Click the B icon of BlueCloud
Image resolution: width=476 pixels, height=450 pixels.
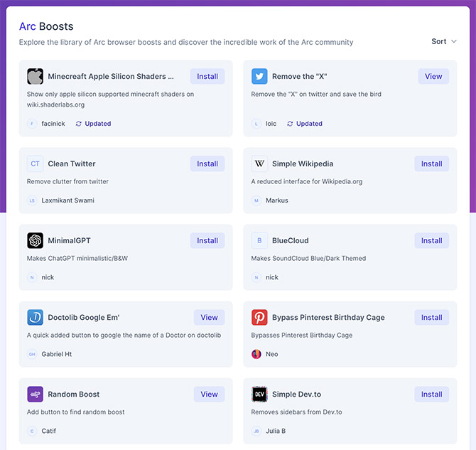coord(259,241)
